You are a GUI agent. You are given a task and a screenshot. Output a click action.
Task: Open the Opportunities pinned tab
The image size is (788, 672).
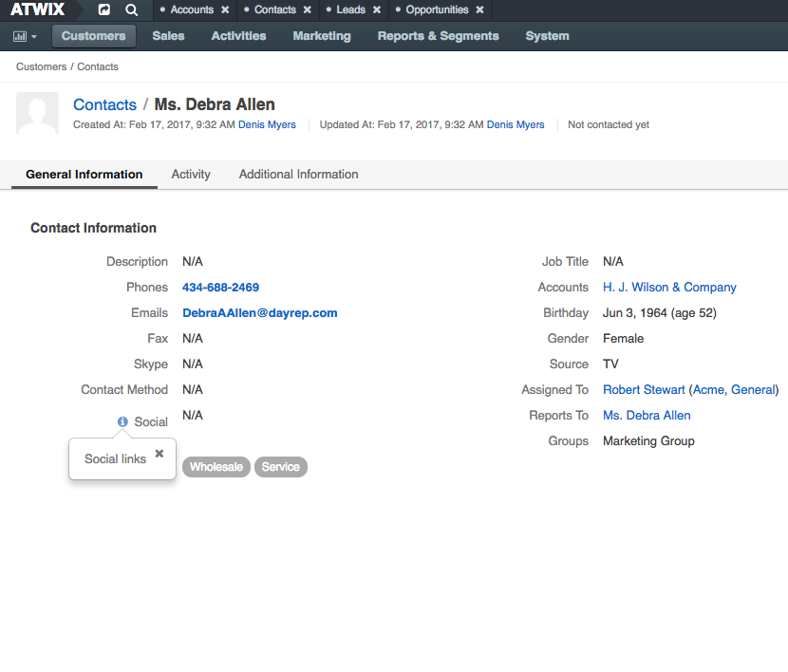tap(437, 9)
